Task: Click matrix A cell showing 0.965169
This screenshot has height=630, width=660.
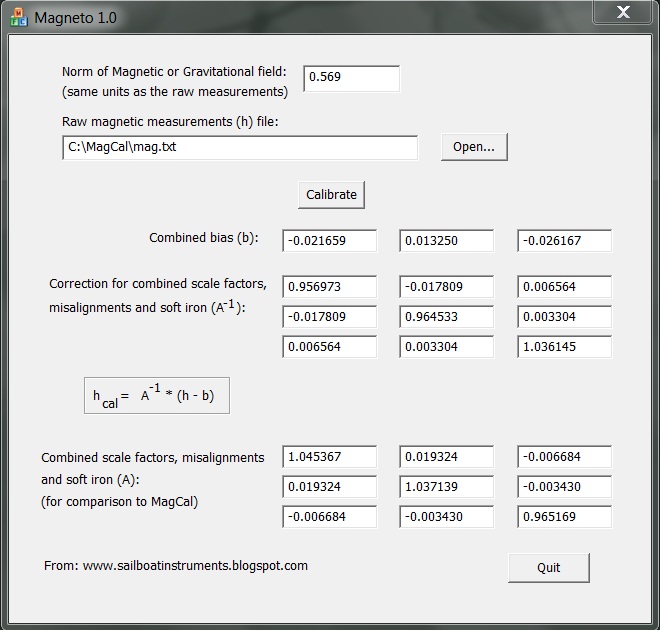Action: tap(564, 517)
